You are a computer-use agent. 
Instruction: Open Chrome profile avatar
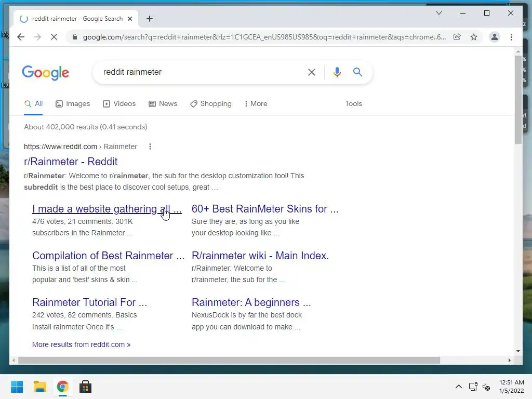point(495,37)
